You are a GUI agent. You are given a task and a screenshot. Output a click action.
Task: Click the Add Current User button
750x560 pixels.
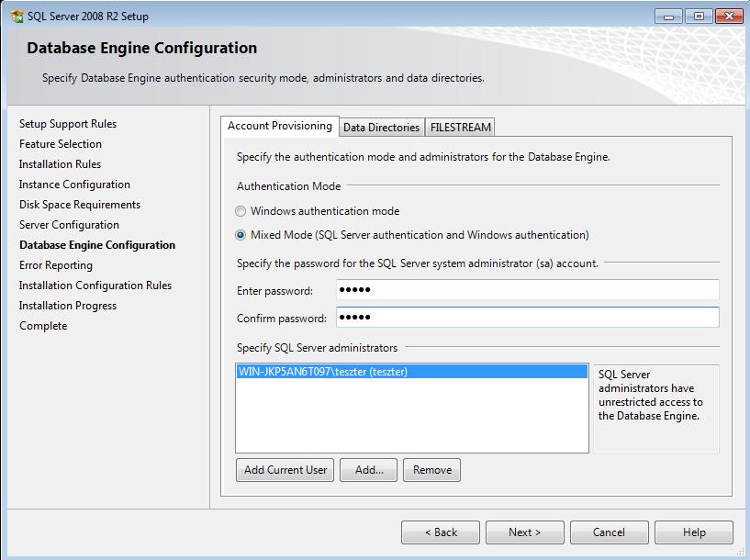click(x=285, y=470)
